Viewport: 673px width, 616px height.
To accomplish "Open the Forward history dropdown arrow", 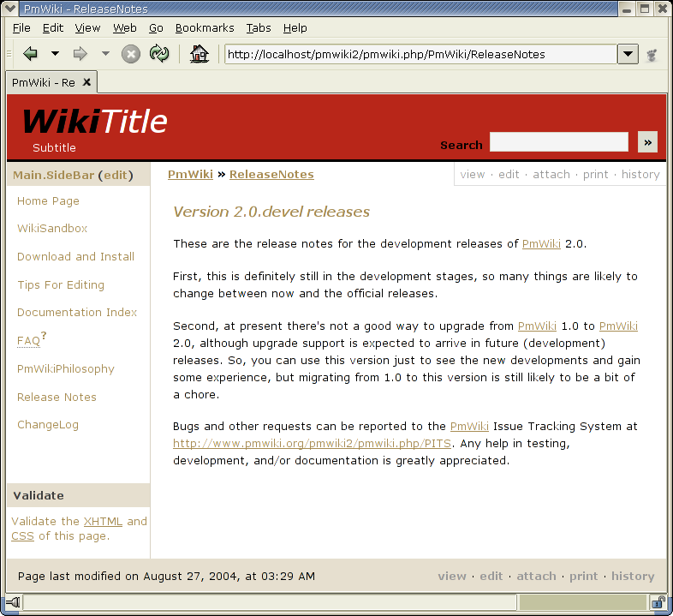I will [105, 54].
